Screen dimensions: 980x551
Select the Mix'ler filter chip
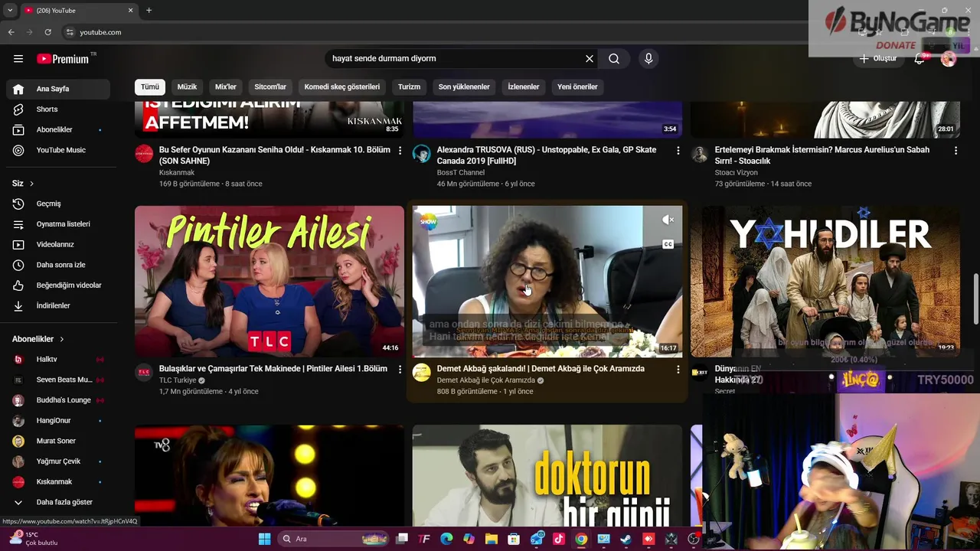(226, 86)
